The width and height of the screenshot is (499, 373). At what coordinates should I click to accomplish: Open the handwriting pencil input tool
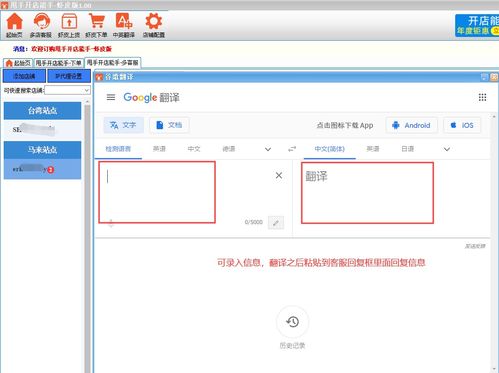tap(276, 223)
